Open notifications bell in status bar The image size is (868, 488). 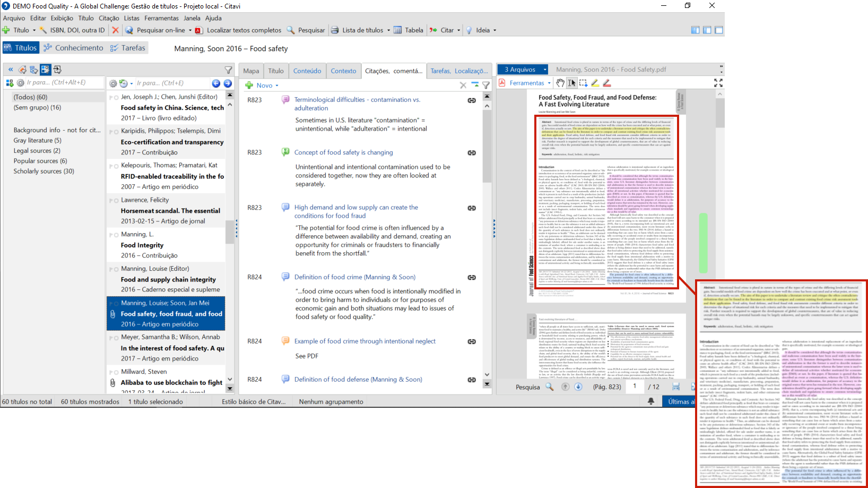coord(651,401)
